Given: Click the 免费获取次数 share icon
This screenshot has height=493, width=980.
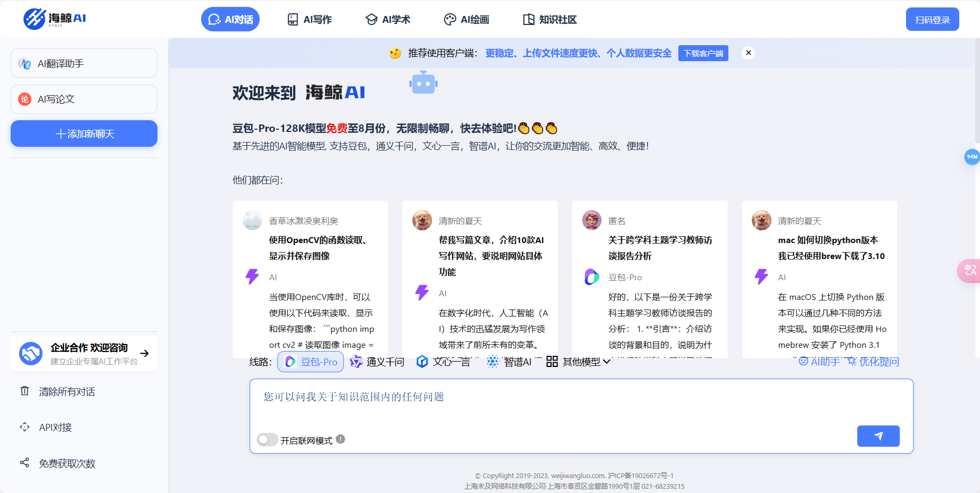Looking at the screenshot, I should [24, 463].
